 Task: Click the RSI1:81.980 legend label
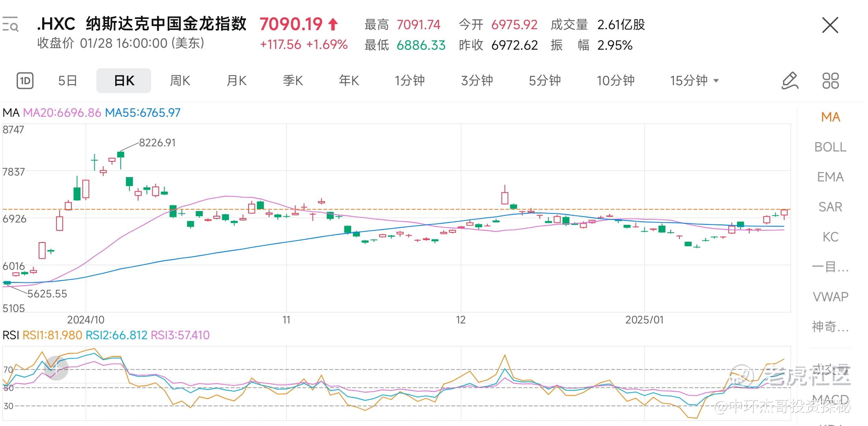52,335
